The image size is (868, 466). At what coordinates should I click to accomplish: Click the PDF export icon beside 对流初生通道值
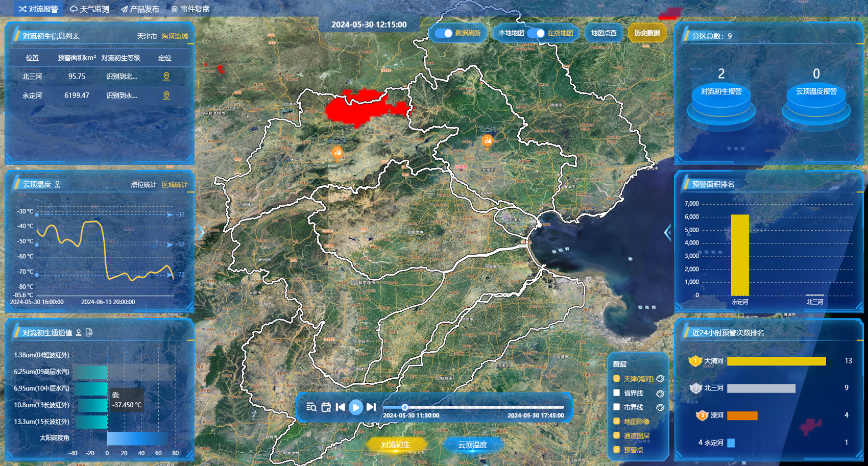(89, 333)
